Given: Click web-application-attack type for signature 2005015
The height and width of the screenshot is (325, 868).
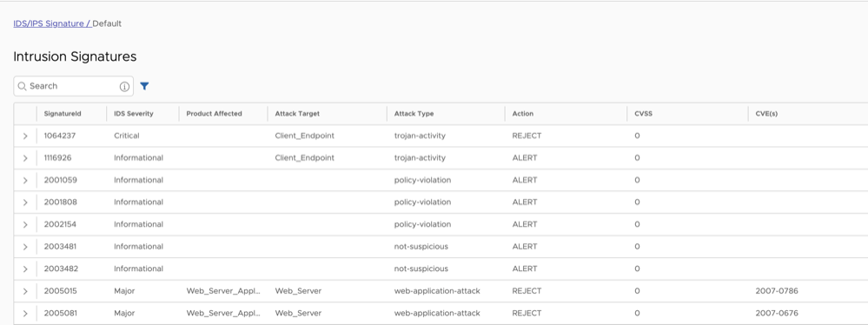Looking at the screenshot, I should (437, 290).
